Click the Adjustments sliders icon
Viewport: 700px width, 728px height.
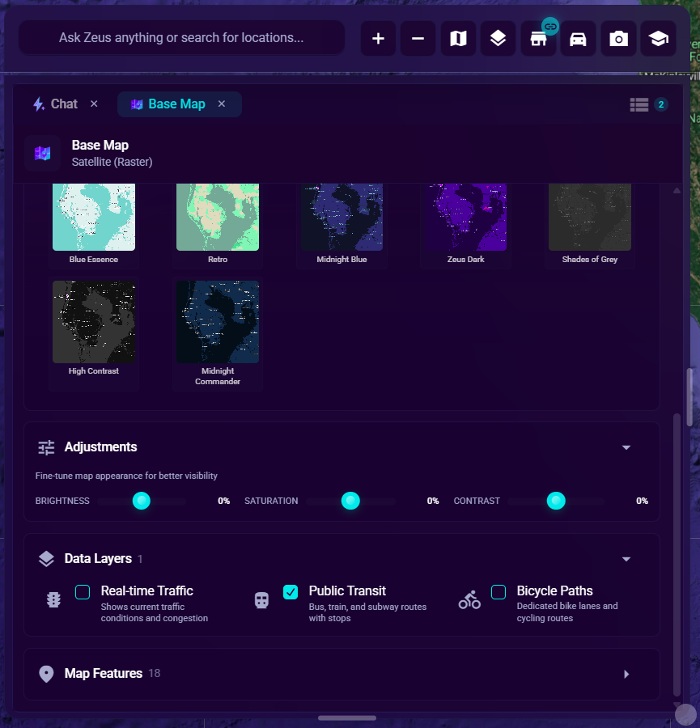coord(46,447)
